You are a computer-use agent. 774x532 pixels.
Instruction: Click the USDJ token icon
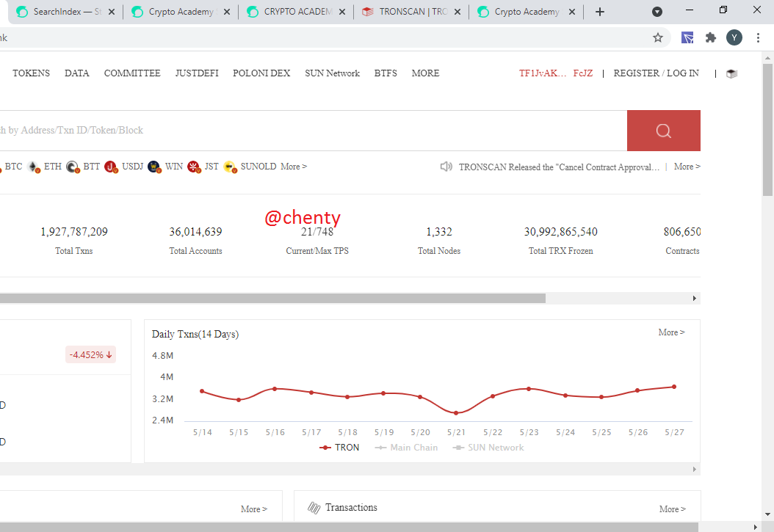[111, 167]
